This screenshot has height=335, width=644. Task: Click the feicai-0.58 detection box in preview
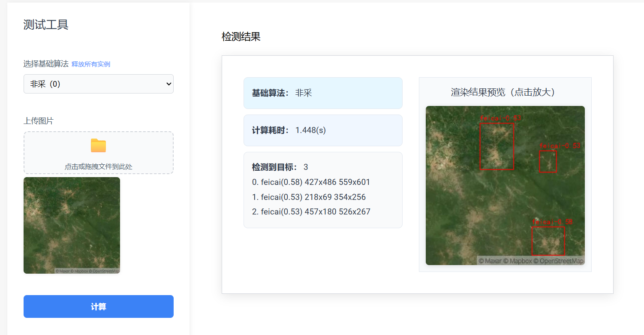(x=548, y=241)
